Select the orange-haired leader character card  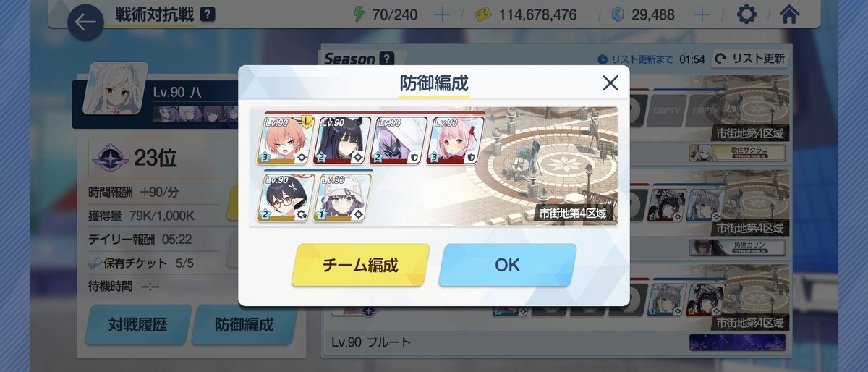(x=284, y=140)
